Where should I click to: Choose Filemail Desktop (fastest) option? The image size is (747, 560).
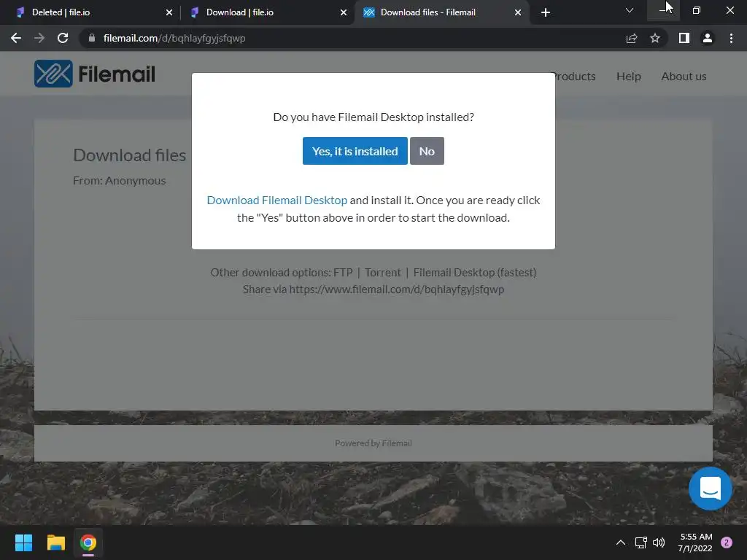pos(474,273)
